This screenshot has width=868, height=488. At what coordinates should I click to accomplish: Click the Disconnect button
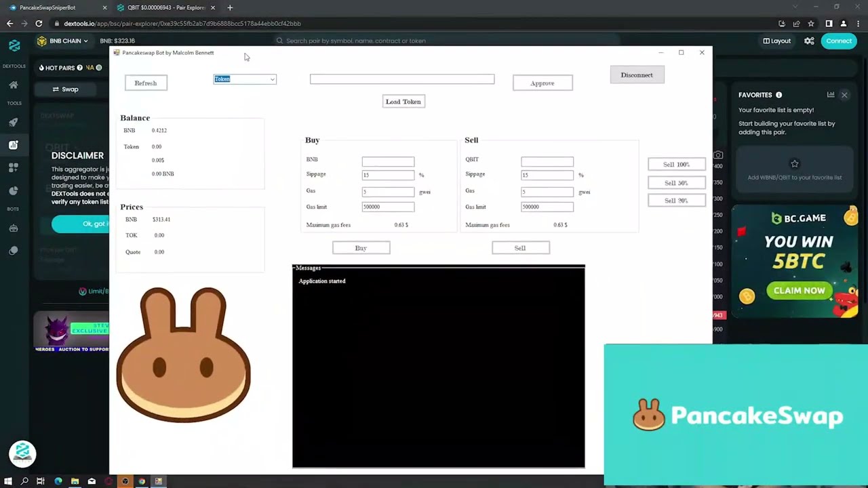click(x=637, y=75)
